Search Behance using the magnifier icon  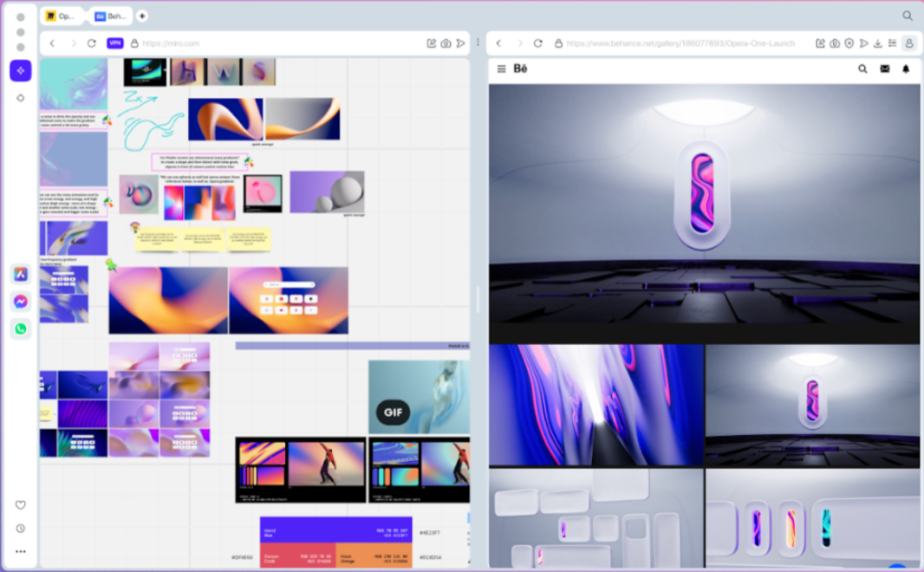point(862,69)
